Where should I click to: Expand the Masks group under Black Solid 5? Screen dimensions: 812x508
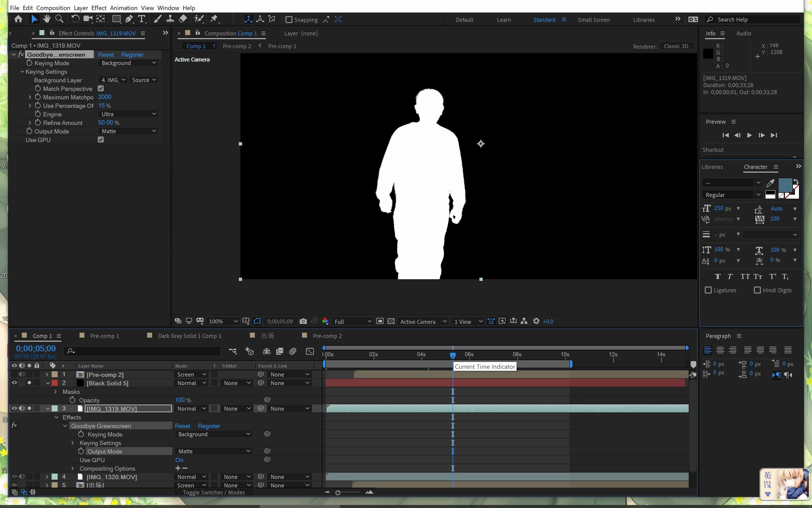55,392
